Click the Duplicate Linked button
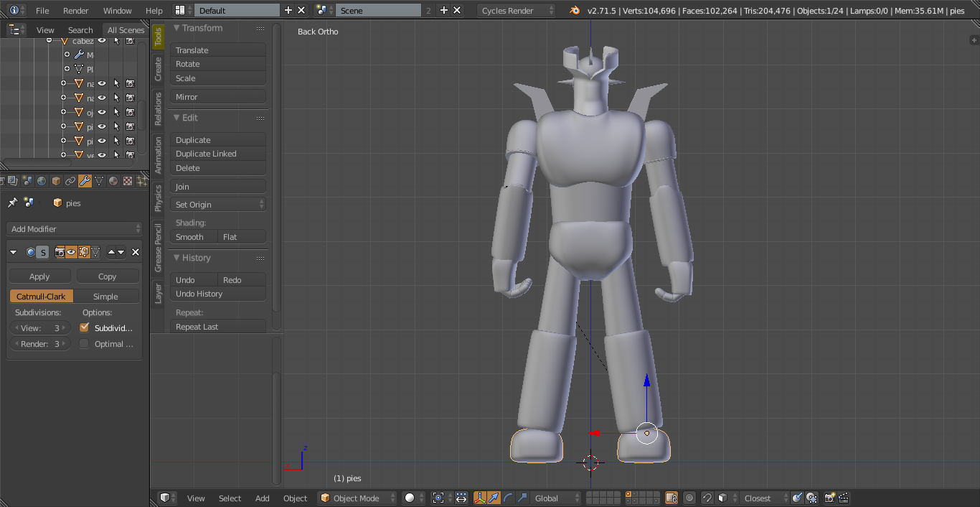 point(218,154)
